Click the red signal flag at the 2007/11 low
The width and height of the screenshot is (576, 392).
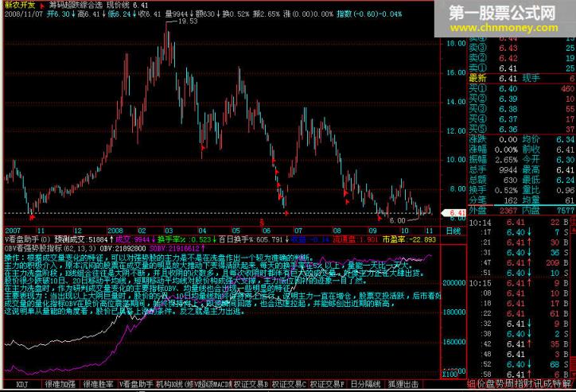tap(33, 218)
